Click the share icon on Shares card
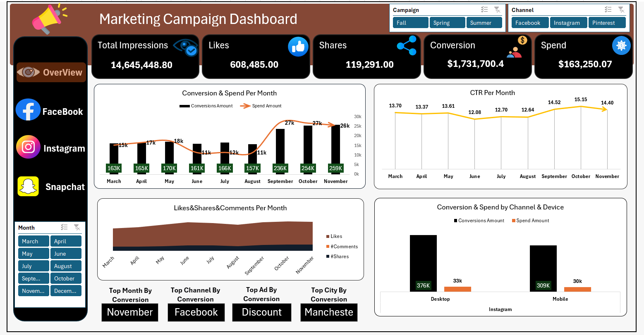The image size is (644, 335). pos(407,45)
